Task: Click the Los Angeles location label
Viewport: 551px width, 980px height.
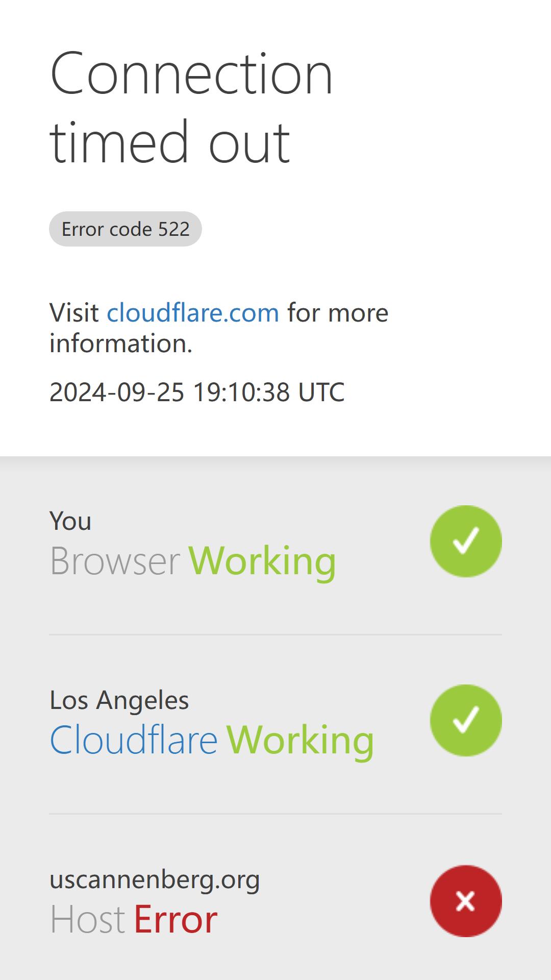Action: click(119, 700)
